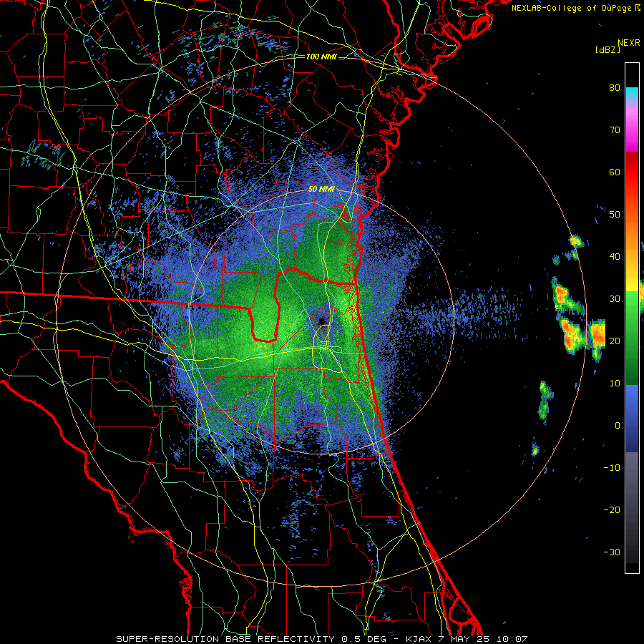The width and height of the screenshot is (644, 644).
Task: Click the NEXR label above the color bar
Action: [629, 43]
